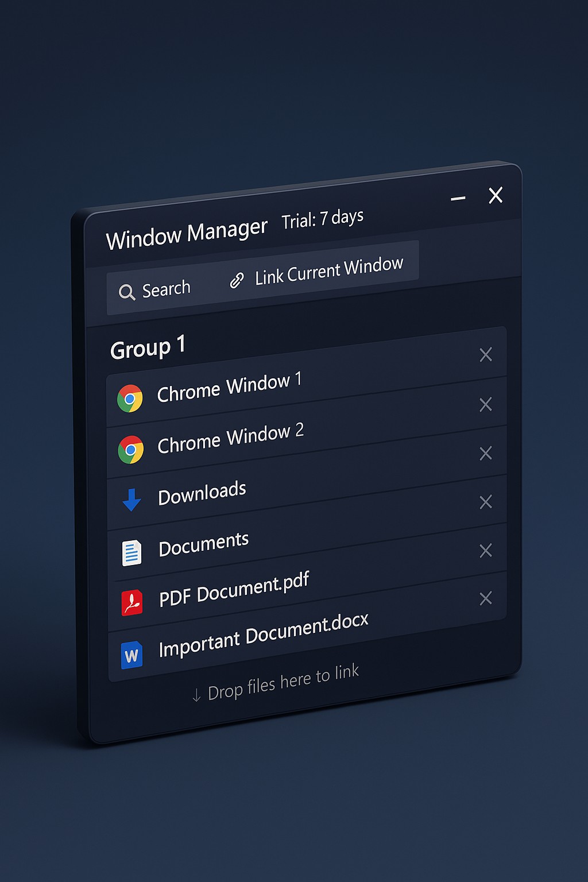The image size is (588, 882).
Task: Unlink Chrome Window 2 using its X
Action: tap(485, 453)
